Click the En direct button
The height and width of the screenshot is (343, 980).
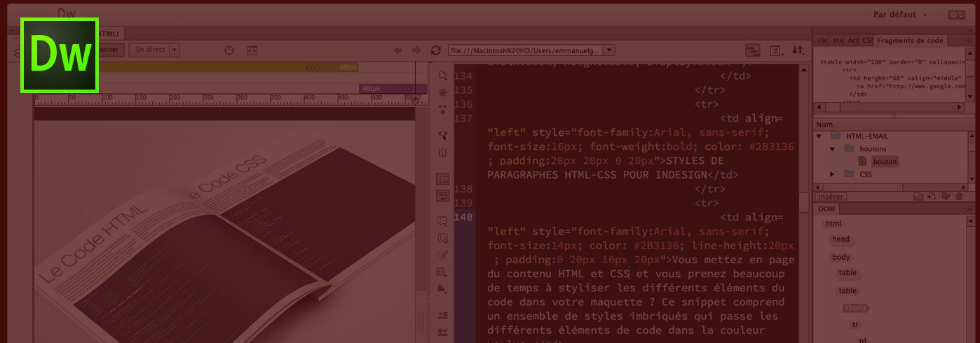point(150,50)
